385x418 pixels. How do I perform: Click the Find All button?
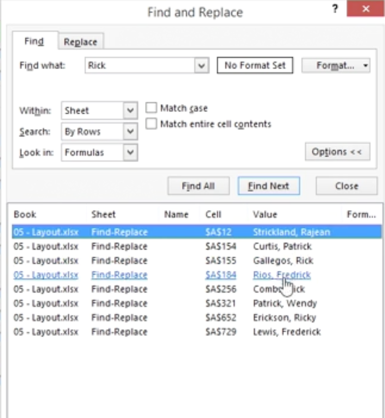198,186
